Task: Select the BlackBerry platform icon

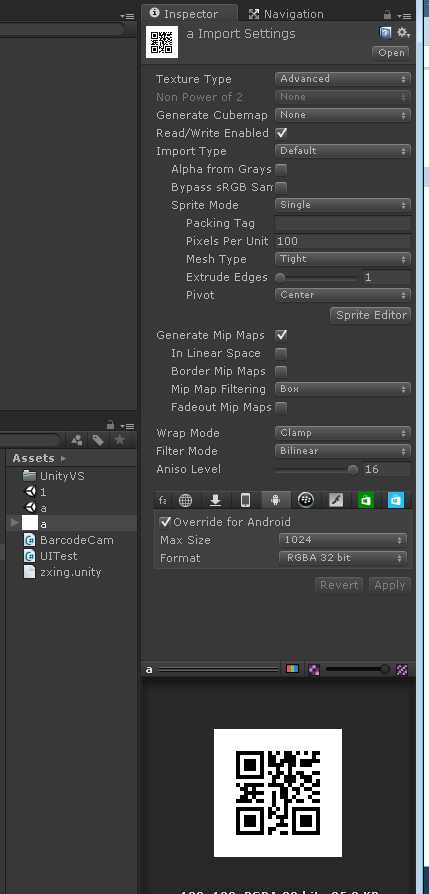Action: (306, 500)
